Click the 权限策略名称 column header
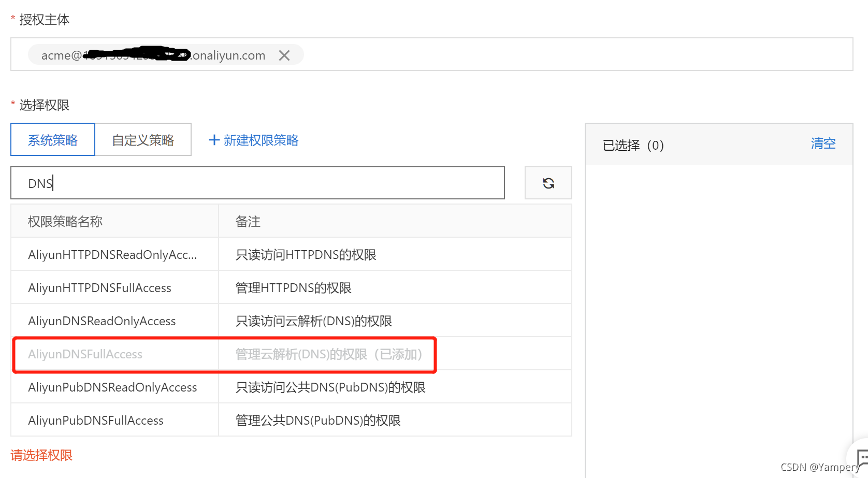 coord(65,222)
